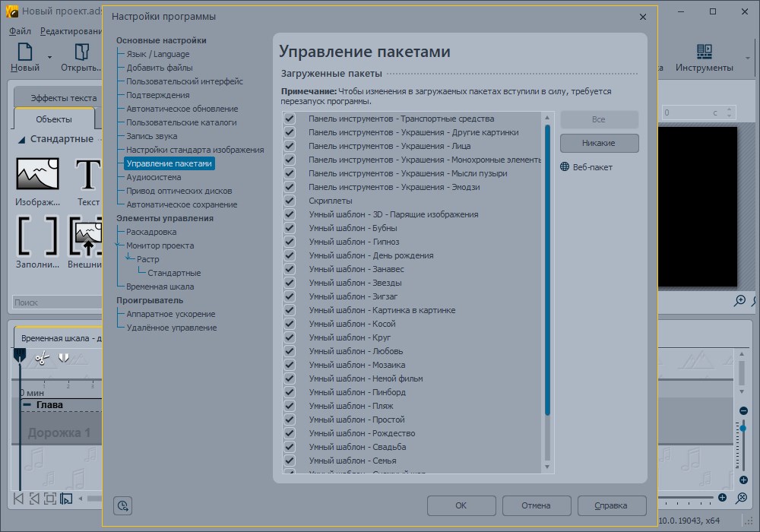Image resolution: width=760 pixels, height=532 pixels.
Task: Select the scissors split tool on the timeline
Action: click(41, 359)
